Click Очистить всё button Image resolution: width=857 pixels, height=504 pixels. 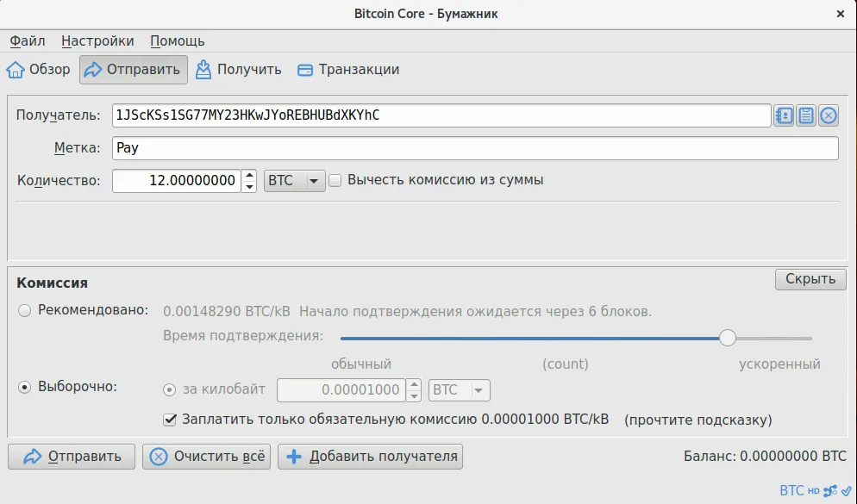(207, 457)
